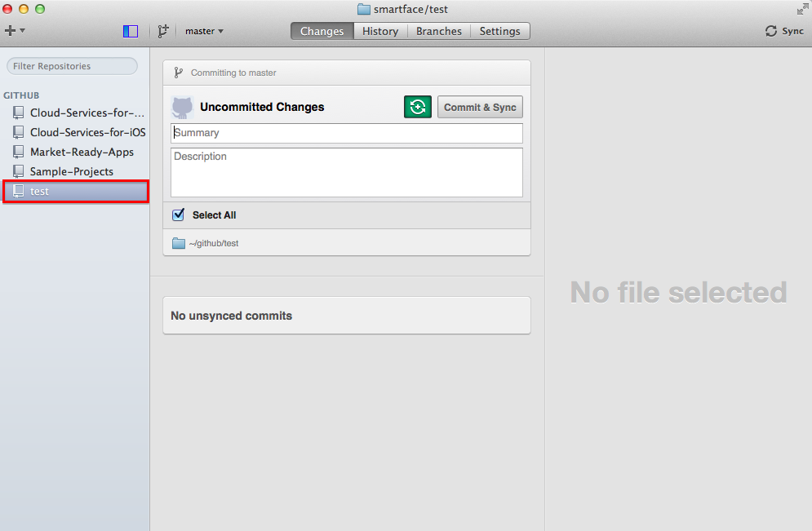Toggle the repository sidebar panel icon

[131, 31]
